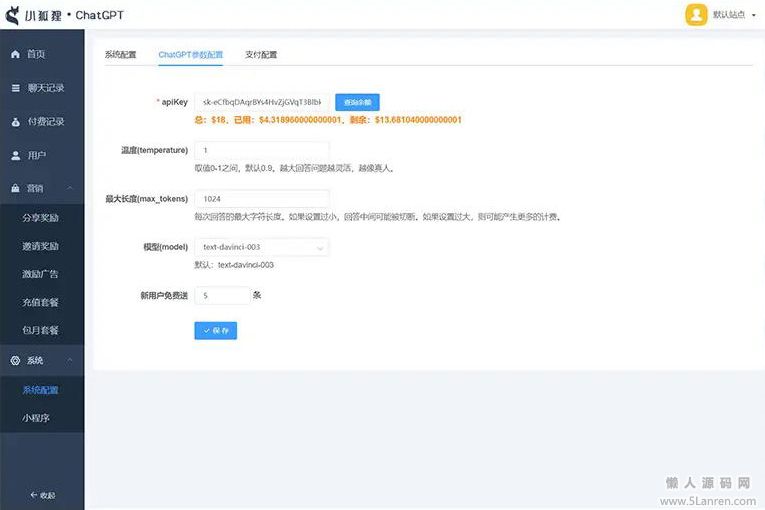Open 小程序 sidebar submenu item
This screenshot has width=765, height=510.
(42, 418)
